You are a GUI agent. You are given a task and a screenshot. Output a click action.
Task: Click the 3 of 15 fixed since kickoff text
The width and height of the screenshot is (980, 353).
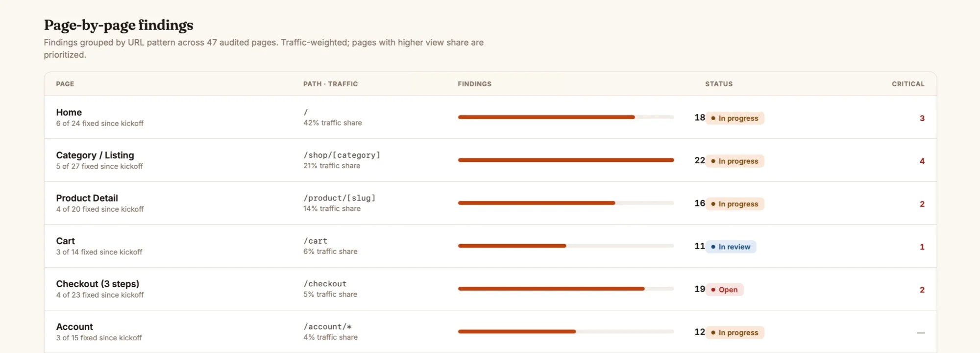[99, 338]
